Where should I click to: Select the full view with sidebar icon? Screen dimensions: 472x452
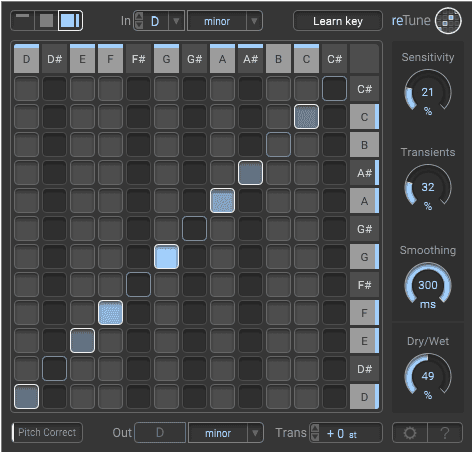coord(70,21)
